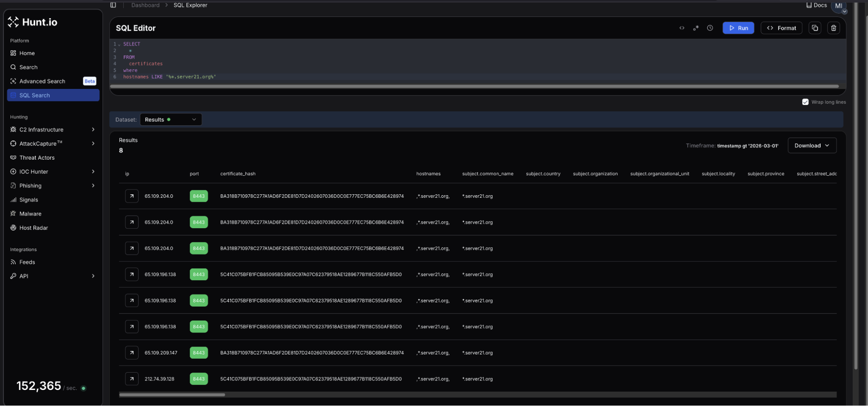Click the green status indicator beside 152,365
This screenshot has width=868, height=406.
83,388
